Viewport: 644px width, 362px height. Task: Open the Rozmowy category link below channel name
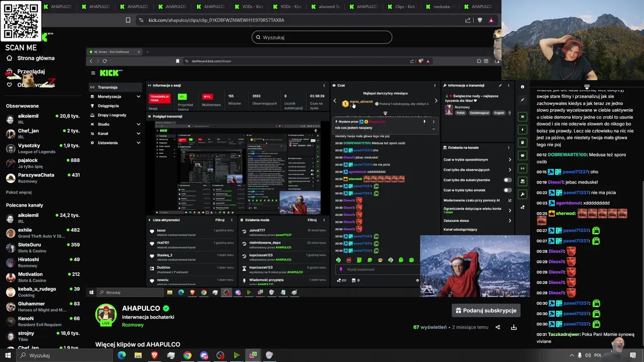(133, 325)
